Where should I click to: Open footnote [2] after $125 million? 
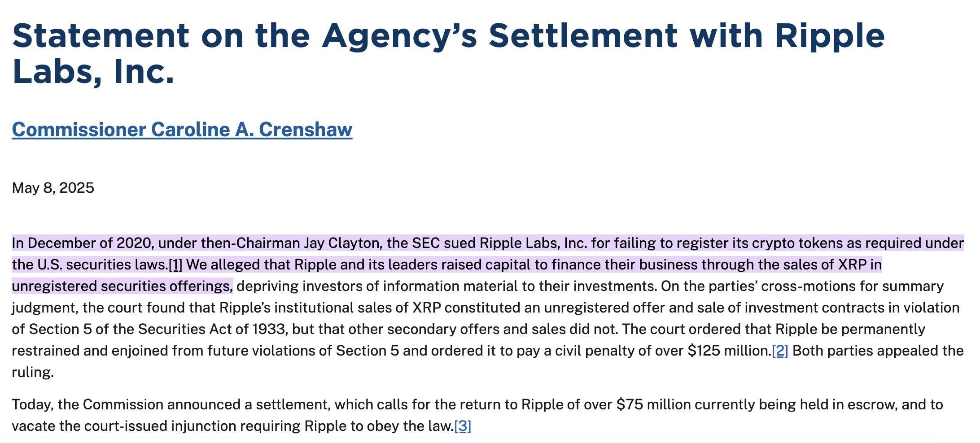click(780, 351)
